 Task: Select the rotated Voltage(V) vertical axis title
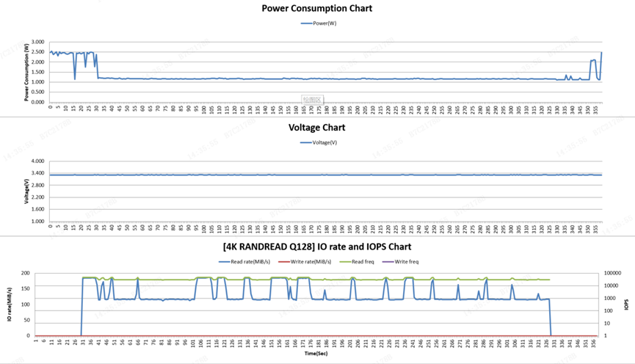[26, 191]
